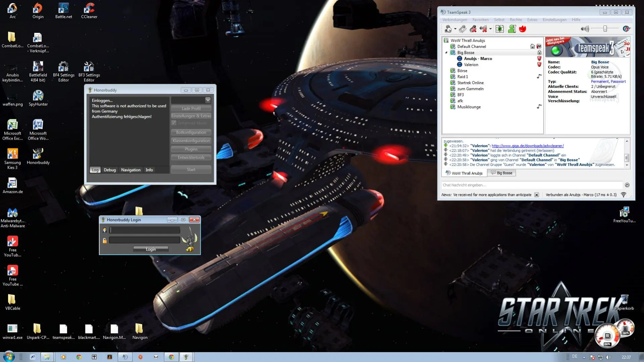Open the emoticon picker in chat
The width and height of the screenshot is (644, 362).
627,185
